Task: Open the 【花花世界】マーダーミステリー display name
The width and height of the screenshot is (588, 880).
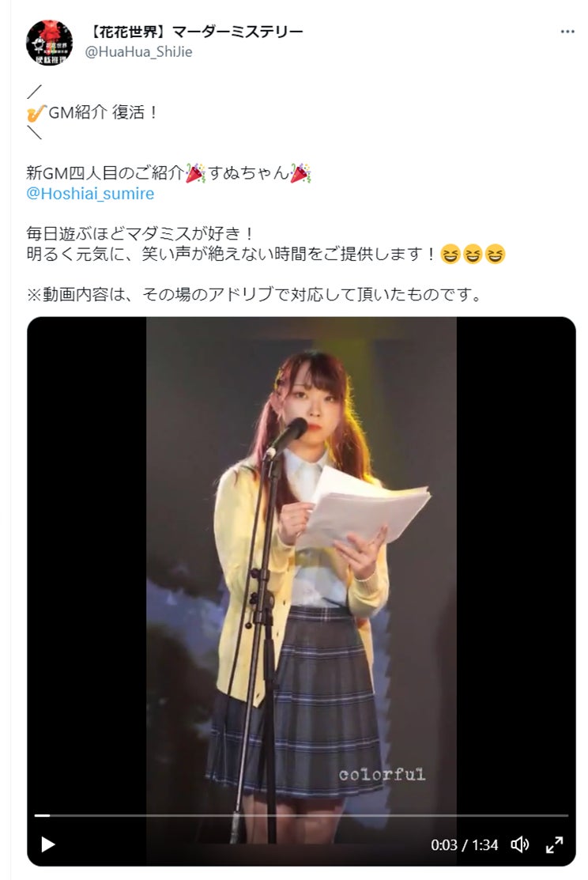Action: 194,32
